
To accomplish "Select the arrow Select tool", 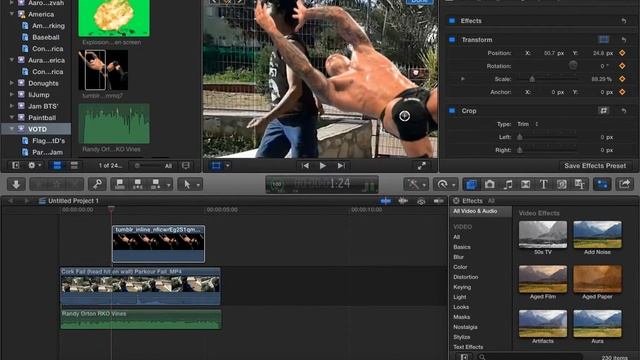I will click(187, 184).
